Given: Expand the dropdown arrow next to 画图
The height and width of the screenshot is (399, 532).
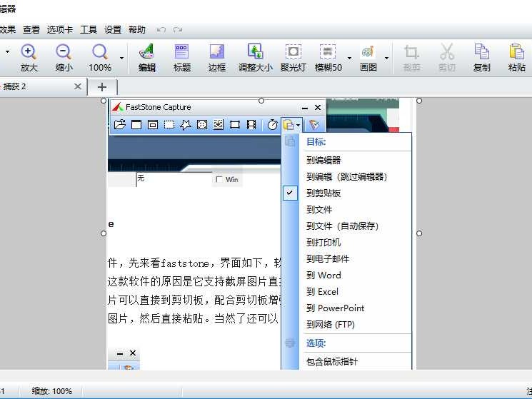Looking at the screenshot, I should click(x=387, y=58).
